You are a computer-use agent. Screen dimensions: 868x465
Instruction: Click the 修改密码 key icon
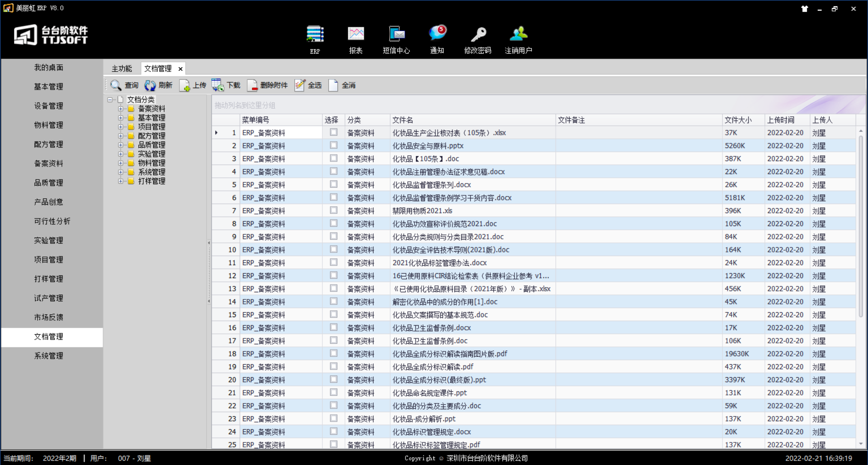[478, 35]
